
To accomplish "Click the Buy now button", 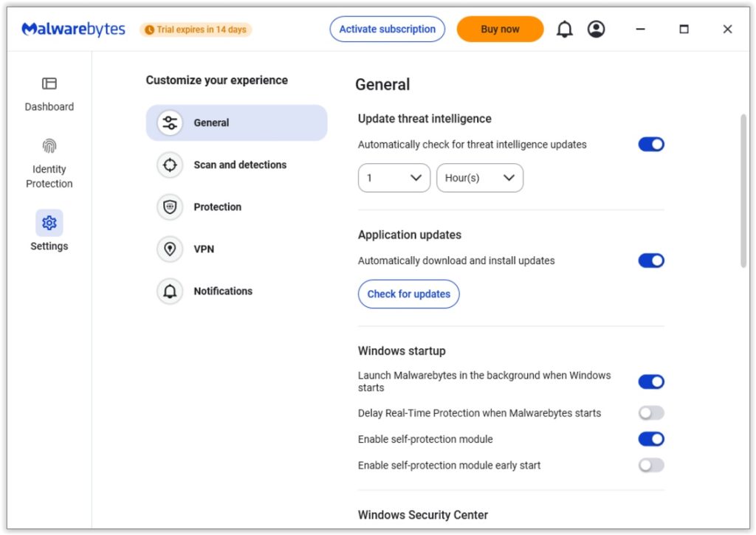I will click(500, 30).
